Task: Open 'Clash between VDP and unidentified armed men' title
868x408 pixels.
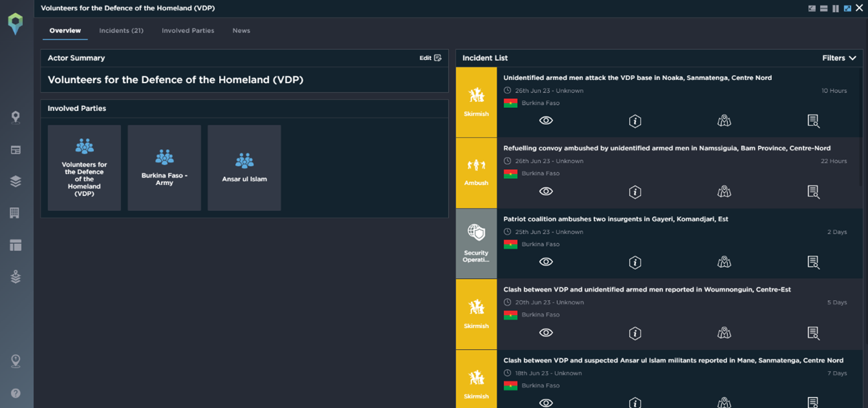Action: coord(647,289)
